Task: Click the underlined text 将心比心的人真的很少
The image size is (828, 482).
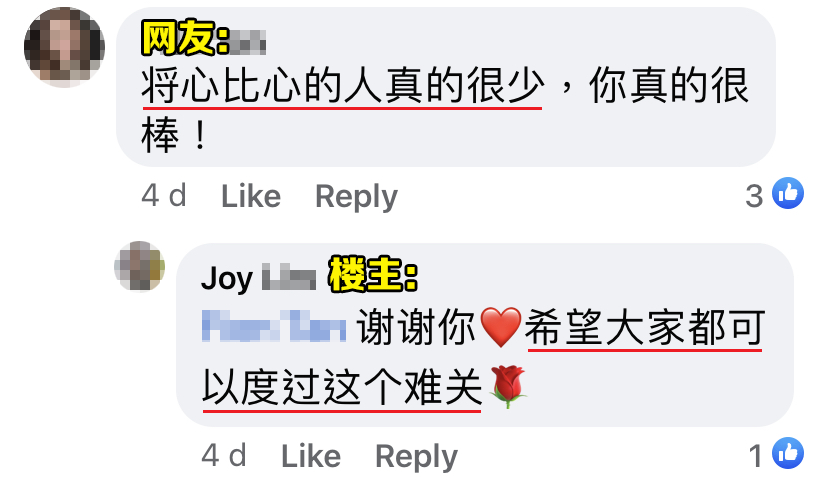Action: (x=343, y=86)
